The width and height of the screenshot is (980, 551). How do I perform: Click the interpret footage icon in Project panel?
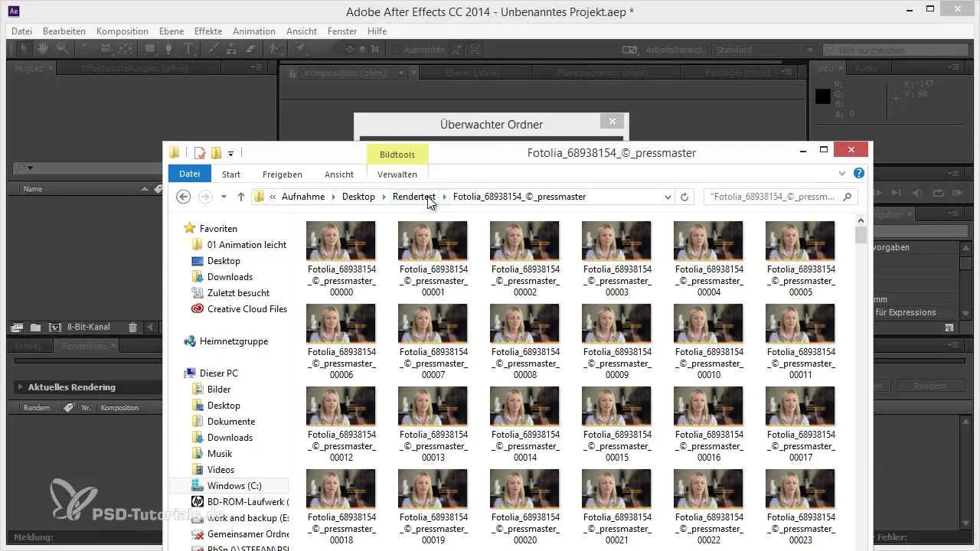[17, 328]
